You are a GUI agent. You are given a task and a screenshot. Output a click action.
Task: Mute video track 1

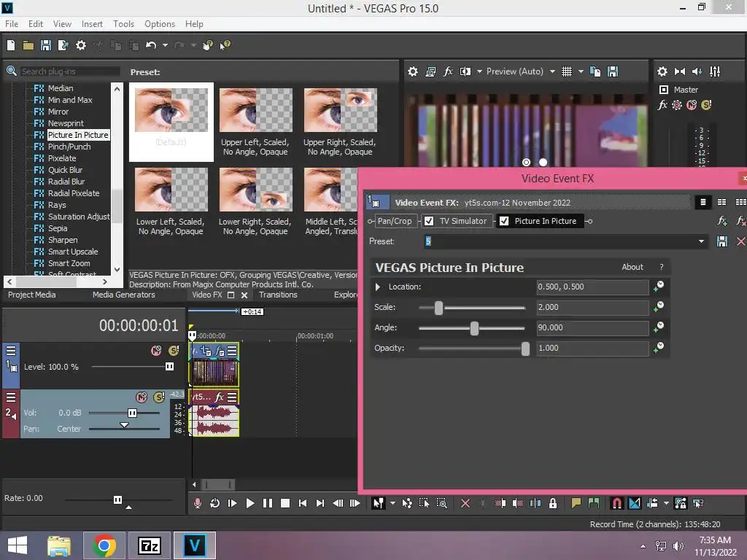pyautogui.click(x=156, y=351)
